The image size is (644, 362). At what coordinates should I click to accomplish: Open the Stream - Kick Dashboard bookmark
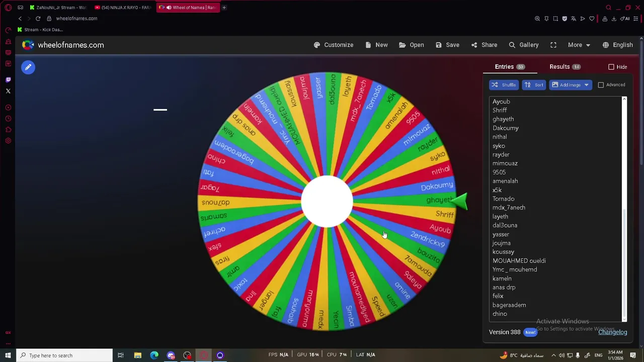(x=40, y=30)
